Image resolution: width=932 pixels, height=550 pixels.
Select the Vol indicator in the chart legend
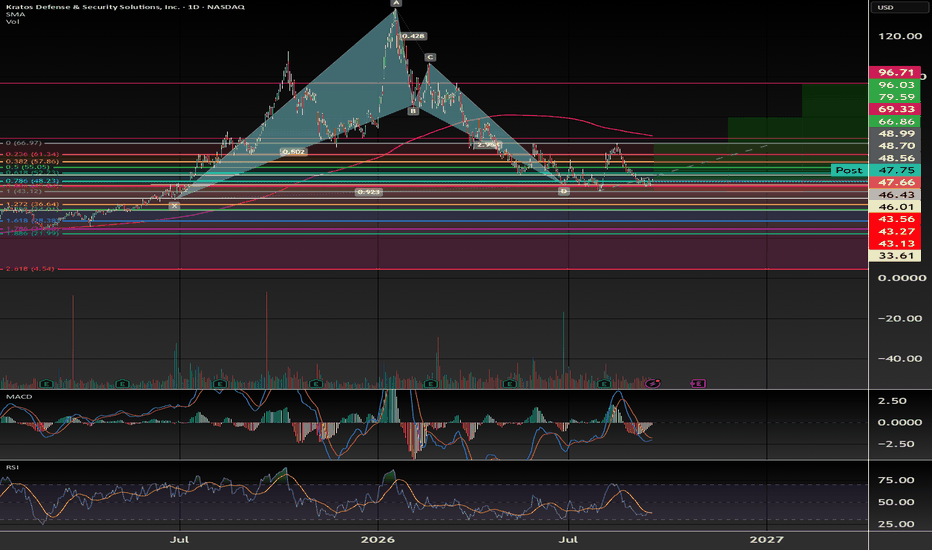[12, 21]
